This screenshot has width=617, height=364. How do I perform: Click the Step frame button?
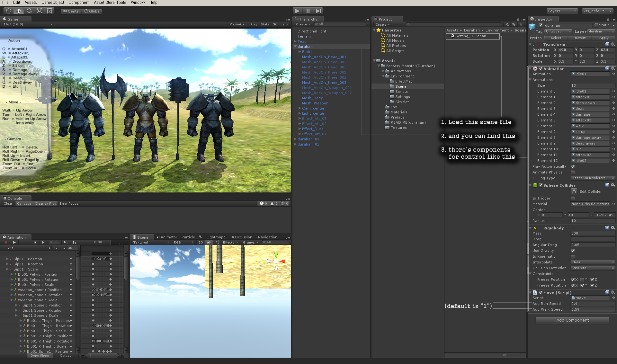click(x=318, y=11)
